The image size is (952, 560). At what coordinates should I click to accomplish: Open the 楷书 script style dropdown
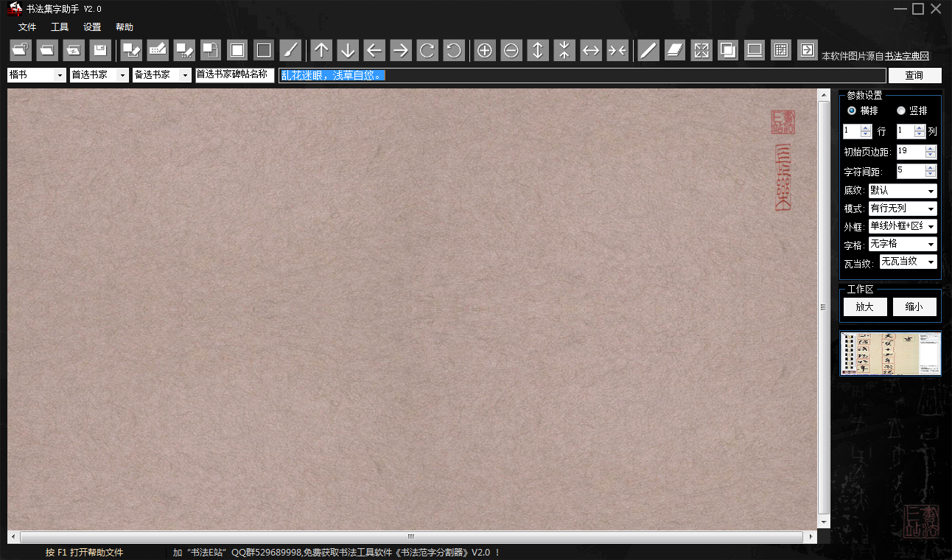[x=37, y=75]
